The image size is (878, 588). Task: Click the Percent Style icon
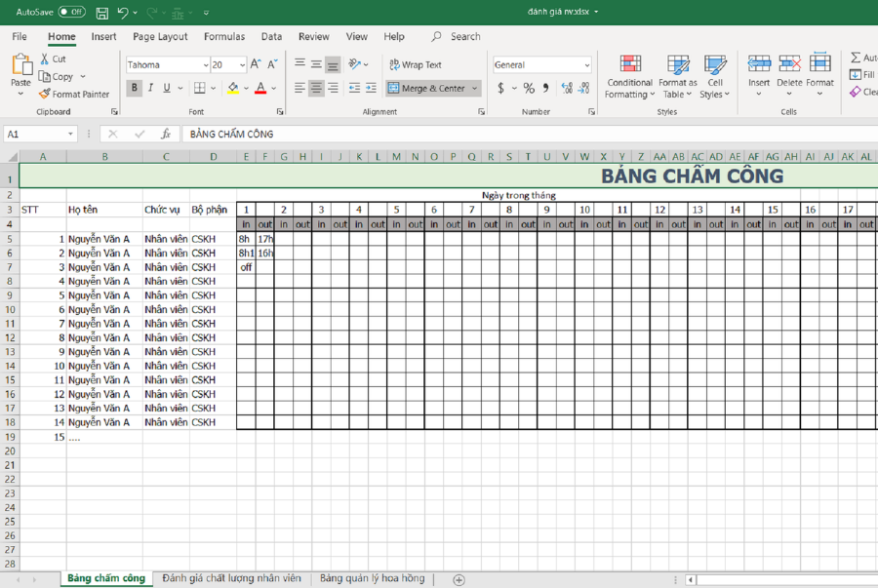(x=529, y=88)
